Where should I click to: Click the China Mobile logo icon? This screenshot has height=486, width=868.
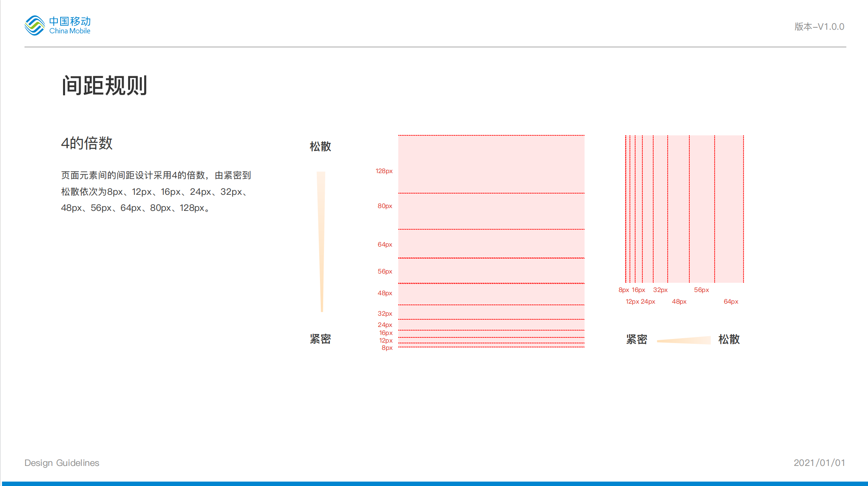pyautogui.click(x=35, y=25)
